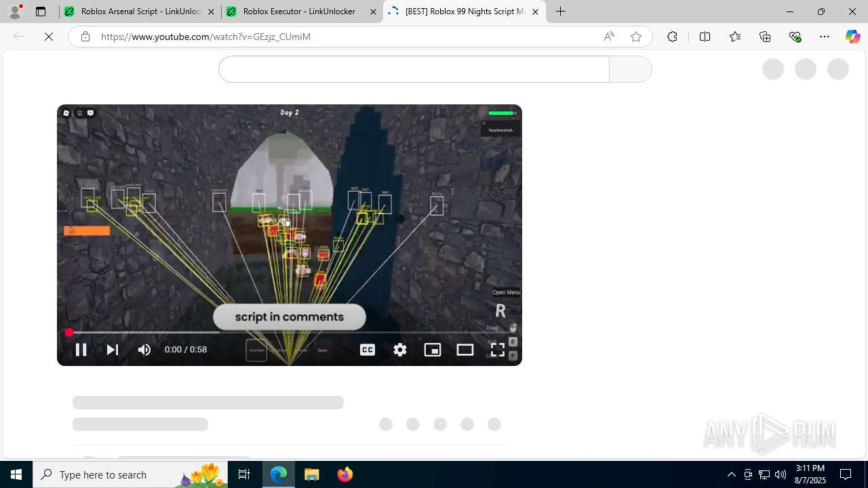868x488 pixels.
Task: Close the Roblox 99 Nights tab
Action: 535,12
